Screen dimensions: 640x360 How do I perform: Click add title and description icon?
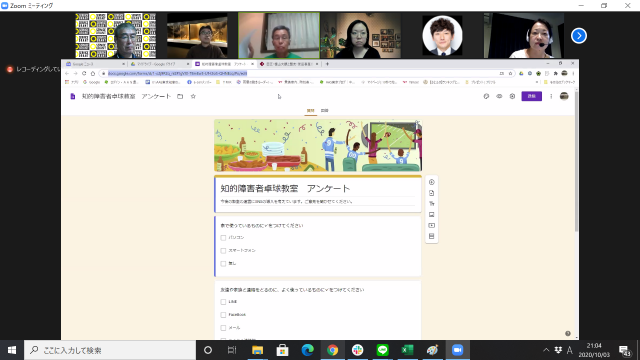(x=431, y=204)
